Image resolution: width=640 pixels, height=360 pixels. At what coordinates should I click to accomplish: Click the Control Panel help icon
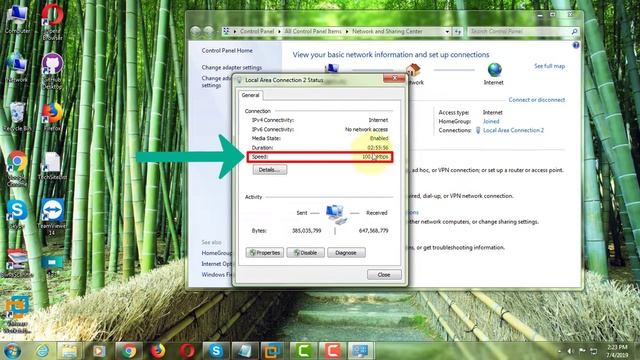pyautogui.click(x=576, y=45)
